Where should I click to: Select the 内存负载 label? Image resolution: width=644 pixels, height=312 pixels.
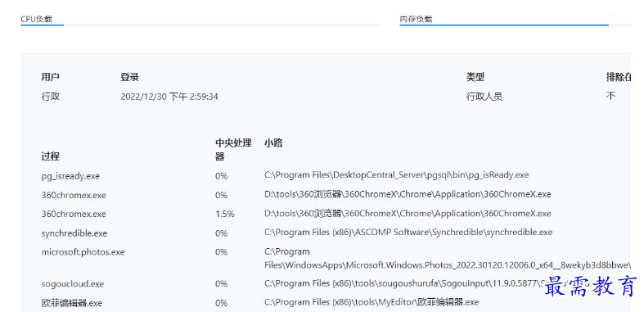[x=416, y=19]
